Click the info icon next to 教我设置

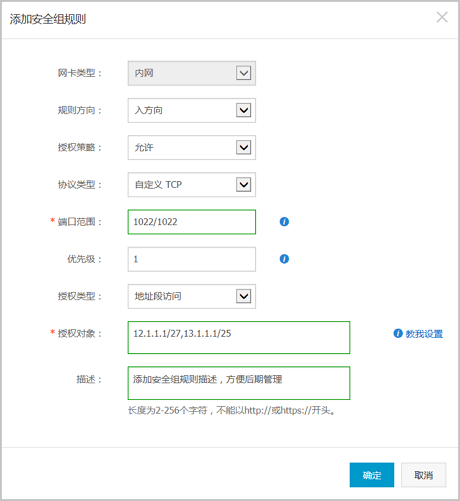(398, 333)
